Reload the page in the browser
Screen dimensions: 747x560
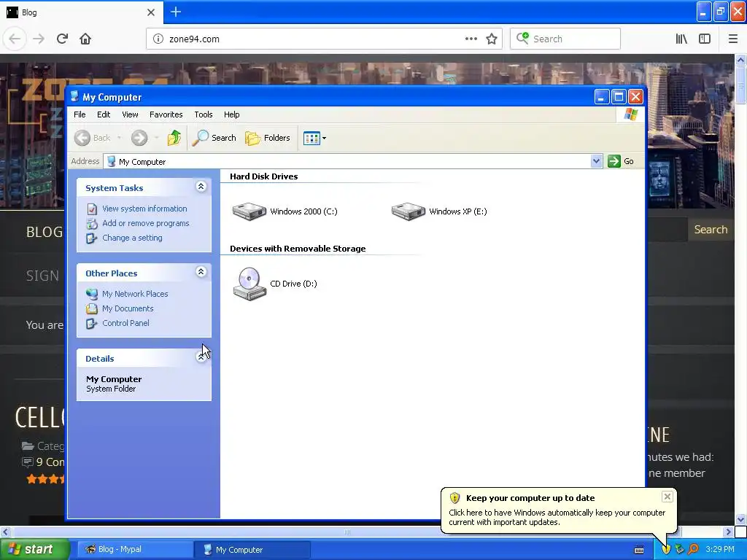(x=62, y=39)
